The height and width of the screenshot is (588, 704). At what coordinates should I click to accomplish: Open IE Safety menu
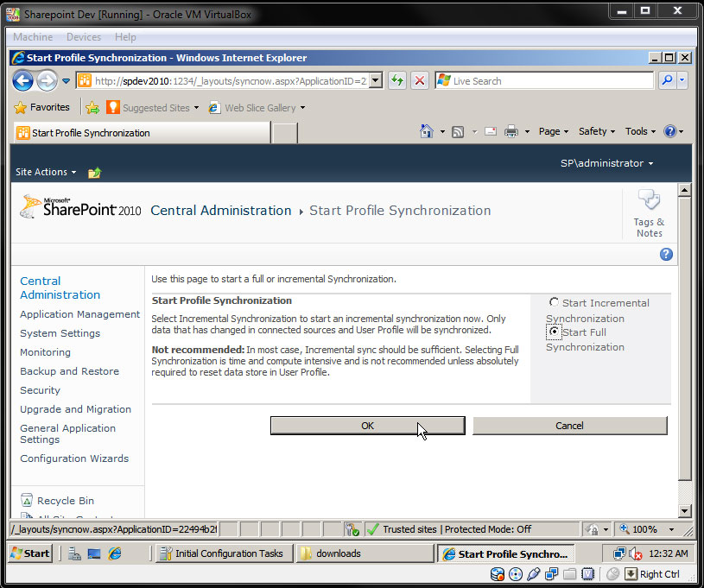597,131
